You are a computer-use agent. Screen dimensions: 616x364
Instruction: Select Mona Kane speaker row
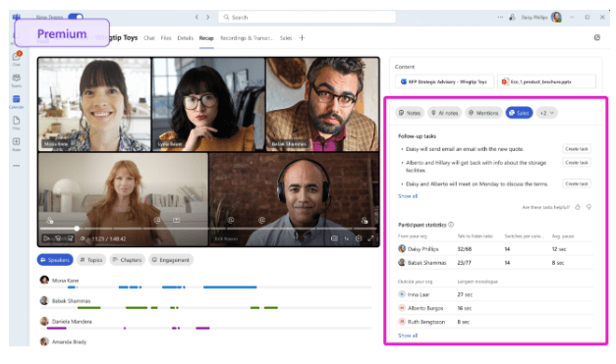pos(205,284)
